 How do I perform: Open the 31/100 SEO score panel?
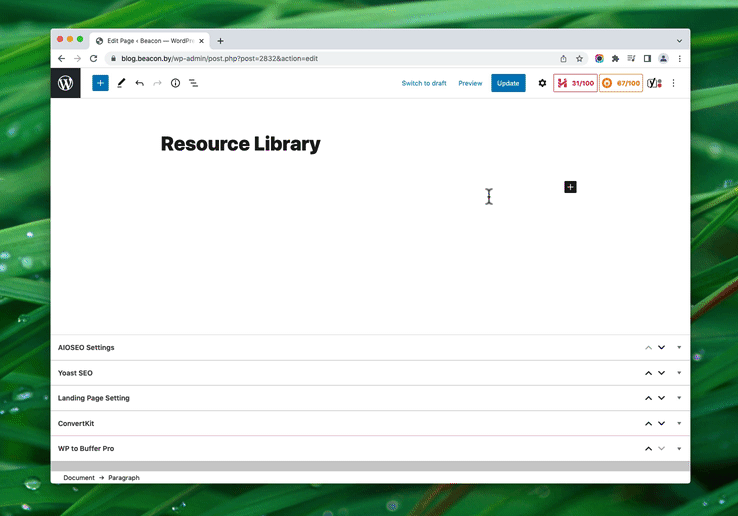[x=575, y=83]
